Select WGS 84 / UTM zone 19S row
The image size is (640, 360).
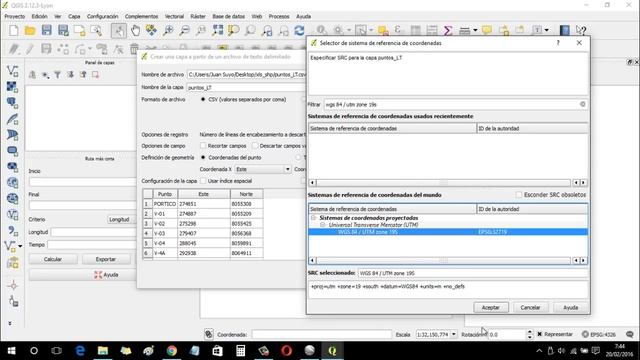click(448, 232)
